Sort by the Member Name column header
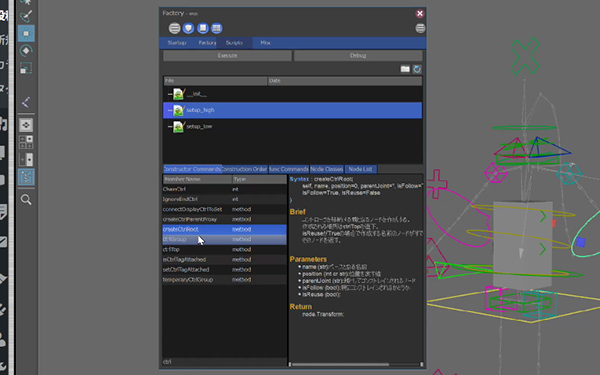The width and height of the screenshot is (600, 375). tap(197, 179)
